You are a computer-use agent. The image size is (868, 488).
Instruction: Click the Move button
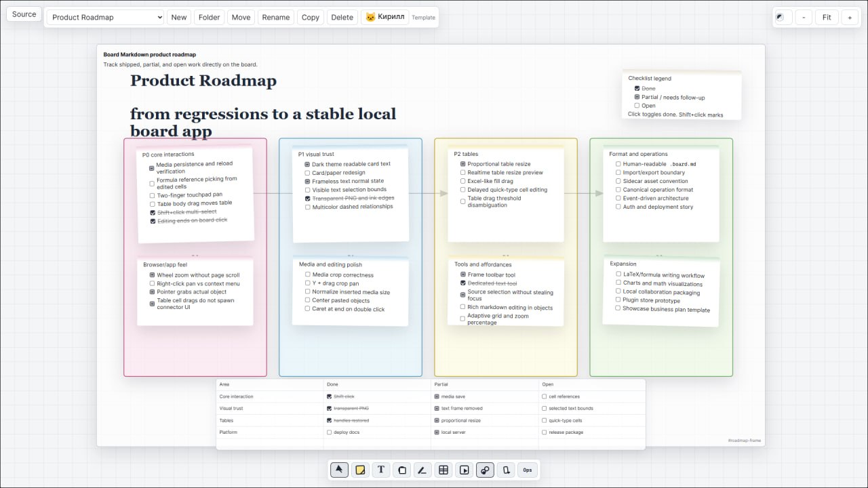click(x=241, y=18)
